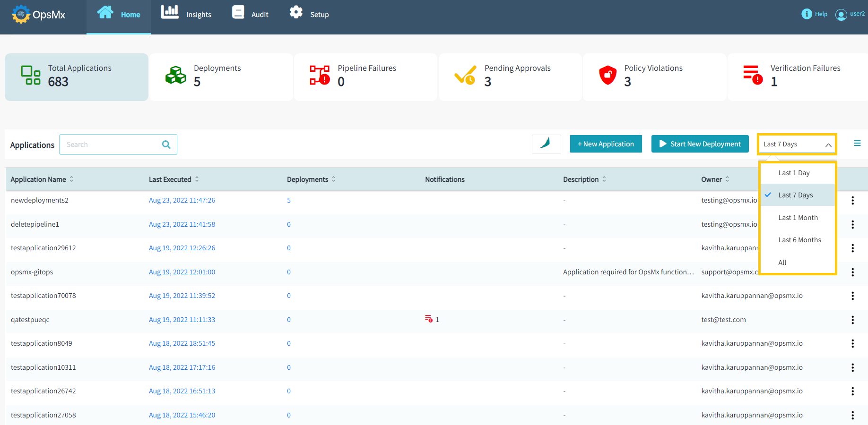
Task: Click the green leaf icon button
Action: (x=546, y=144)
